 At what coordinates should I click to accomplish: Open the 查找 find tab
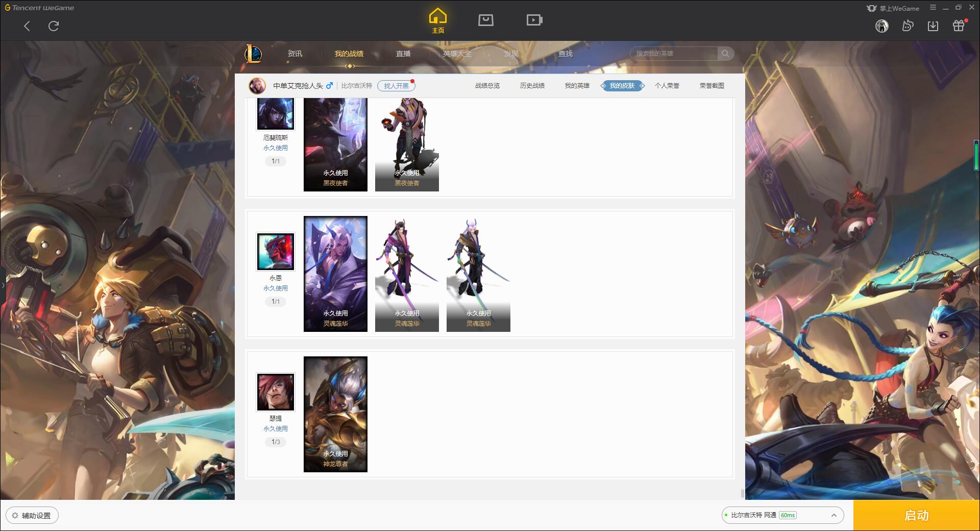point(566,54)
